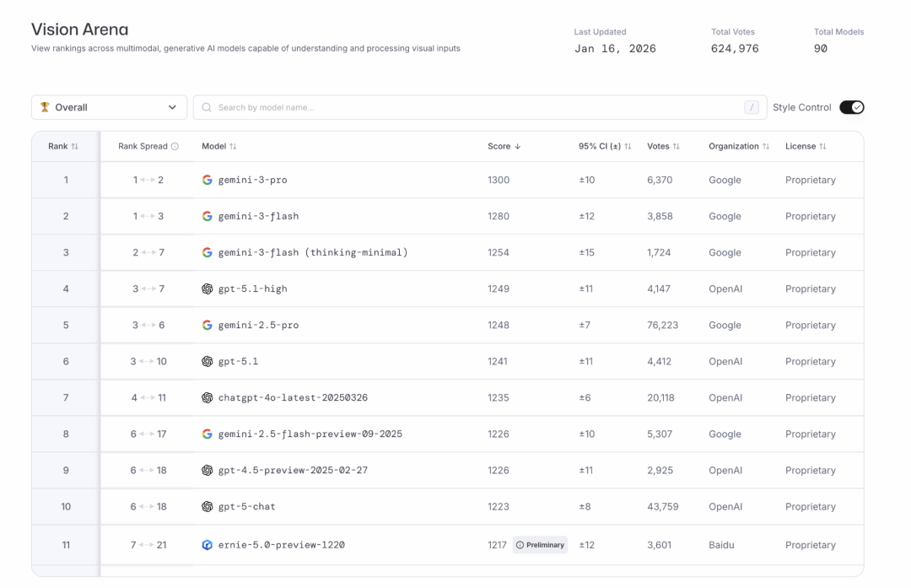Click the 43,759 votes cell
The height and width of the screenshot is (588, 911).
663,507
